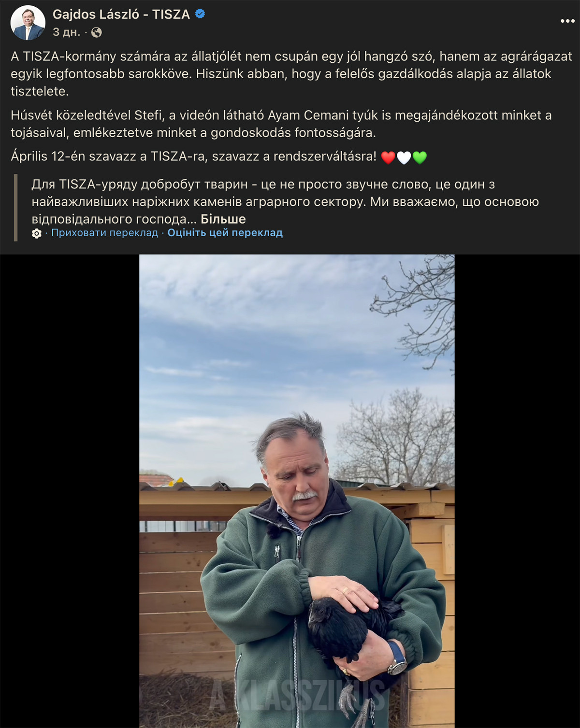
Task: Click the blue verified badge icon
Action: click(200, 14)
